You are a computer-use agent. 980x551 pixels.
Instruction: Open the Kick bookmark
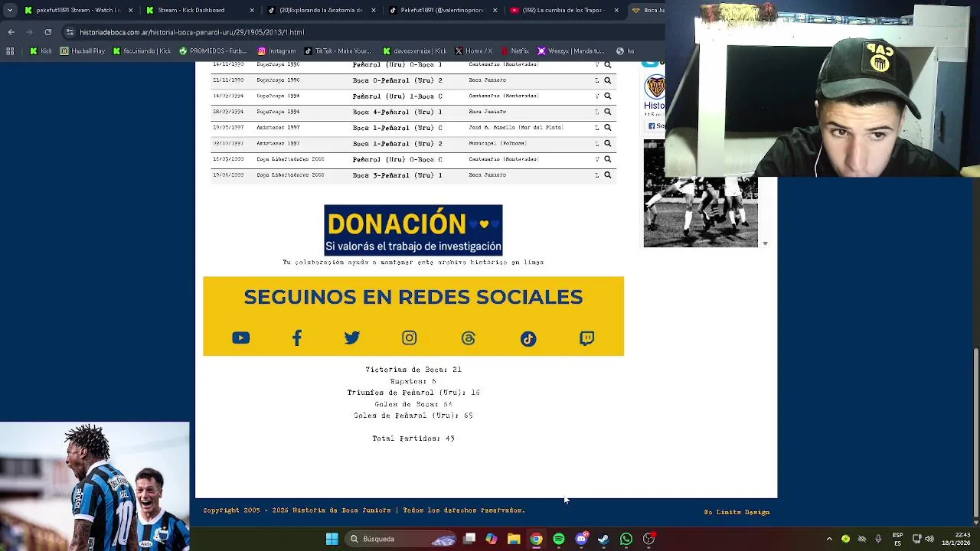click(x=41, y=51)
